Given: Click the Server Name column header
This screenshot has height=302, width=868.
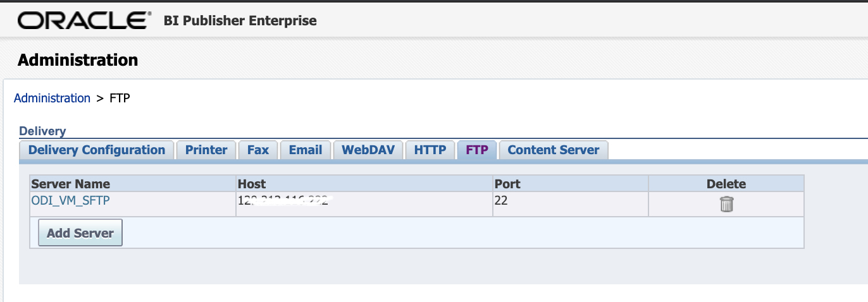Looking at the screenshot, I should pyautogui.click(x=71, y=184).
